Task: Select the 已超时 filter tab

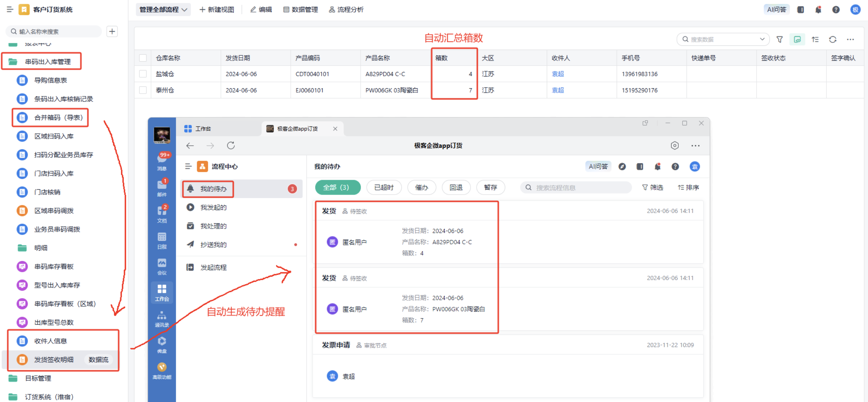Action: 384,187
